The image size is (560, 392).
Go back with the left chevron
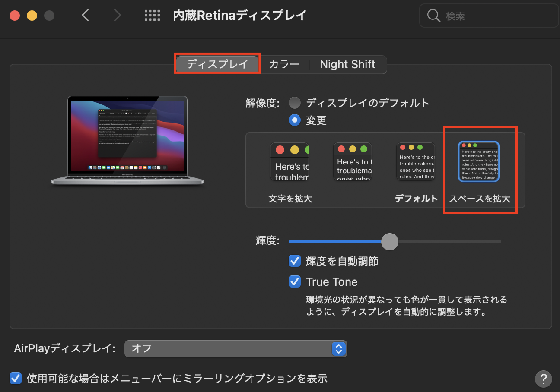click(85, 16)
